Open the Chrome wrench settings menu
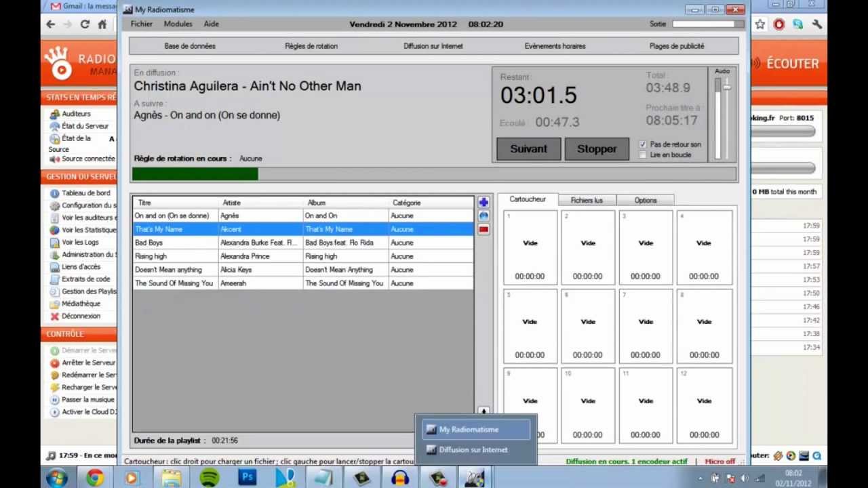868x488 pixels. 817,24
